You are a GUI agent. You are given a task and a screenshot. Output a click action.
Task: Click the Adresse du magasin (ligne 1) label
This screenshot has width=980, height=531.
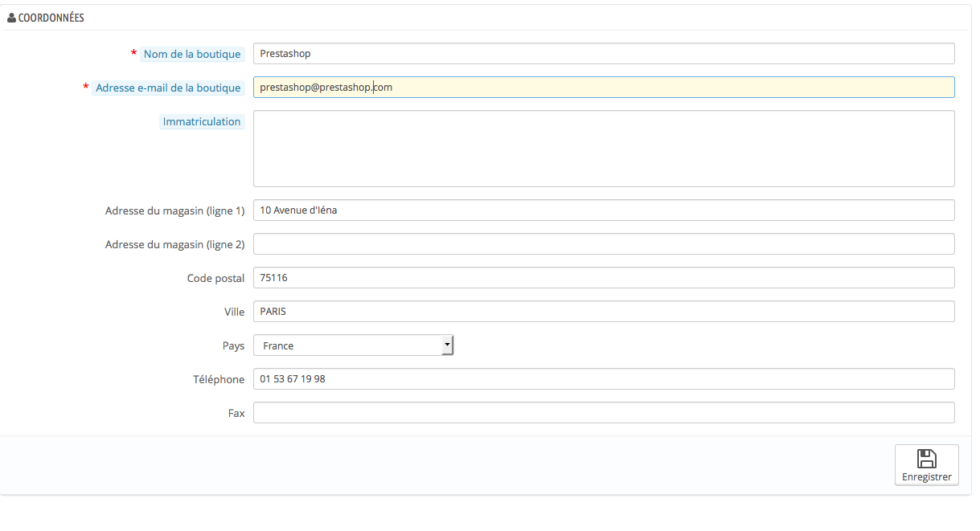click(174, 210)
